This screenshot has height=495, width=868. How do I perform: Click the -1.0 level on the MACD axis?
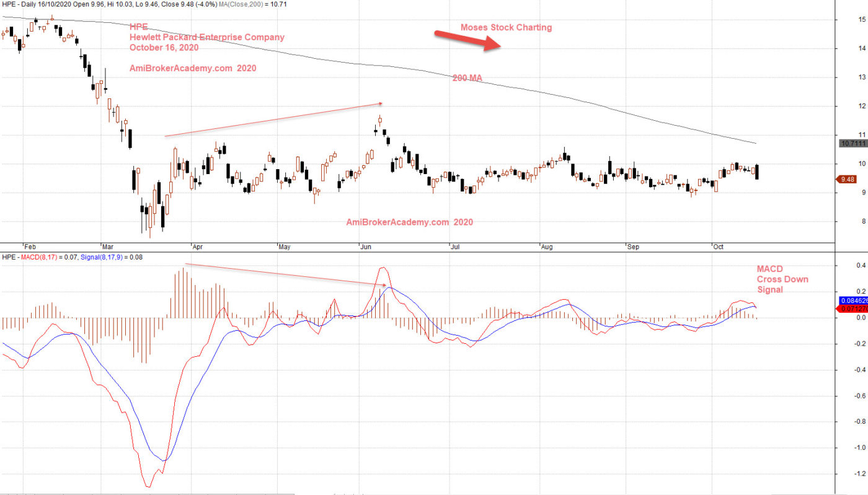point(861,447)
